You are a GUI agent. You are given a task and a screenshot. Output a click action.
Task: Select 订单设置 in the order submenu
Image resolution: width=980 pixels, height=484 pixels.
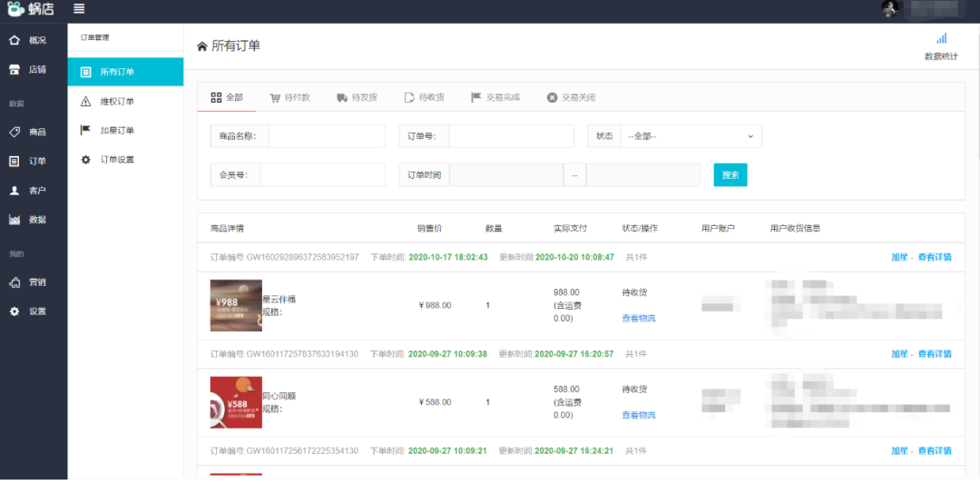125,160
